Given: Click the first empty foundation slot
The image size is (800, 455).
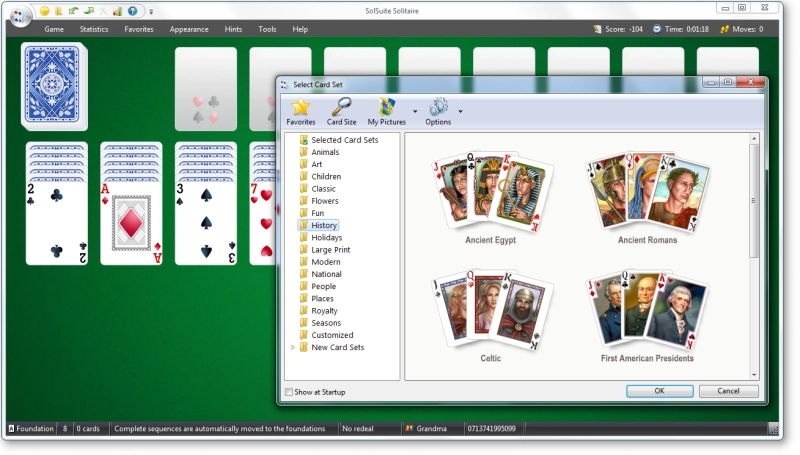Looking at the screenshot, I should [206, 89].
